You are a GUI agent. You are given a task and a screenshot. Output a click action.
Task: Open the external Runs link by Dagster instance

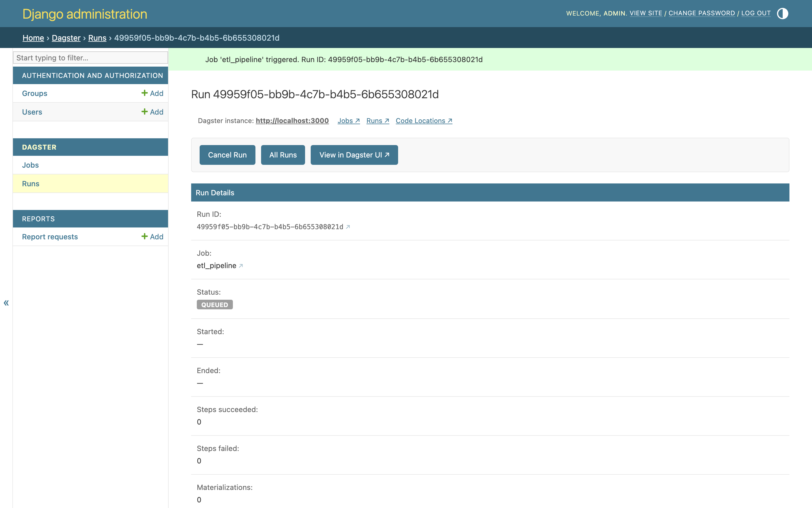click(x=378, y=121)
